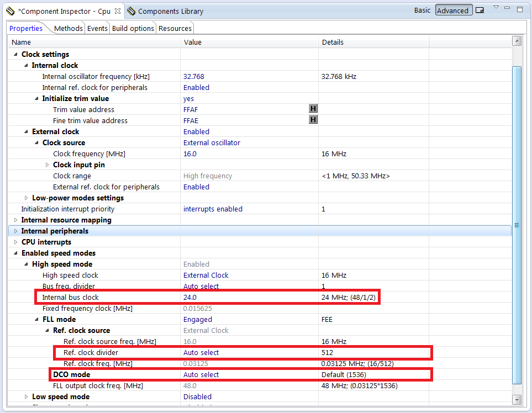Click the Components Library tab icon
532x413 pixels.
[x=131, y=11]
